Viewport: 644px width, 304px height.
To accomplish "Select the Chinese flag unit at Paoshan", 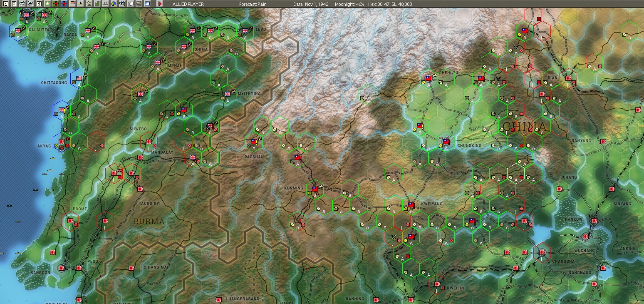I will pos(254,142).
